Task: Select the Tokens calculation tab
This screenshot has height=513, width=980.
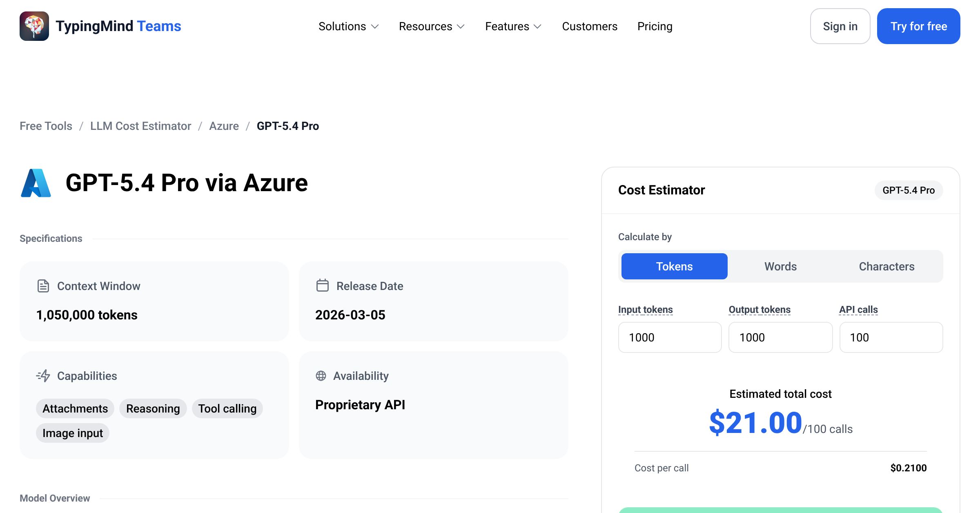Action: (675, 266)
